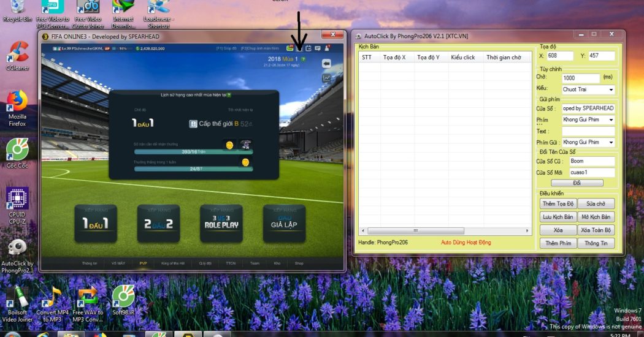Open Free Video Cutter Joiner shortcut
This screenshot has width=644, height=337.
tap(88, 13)
